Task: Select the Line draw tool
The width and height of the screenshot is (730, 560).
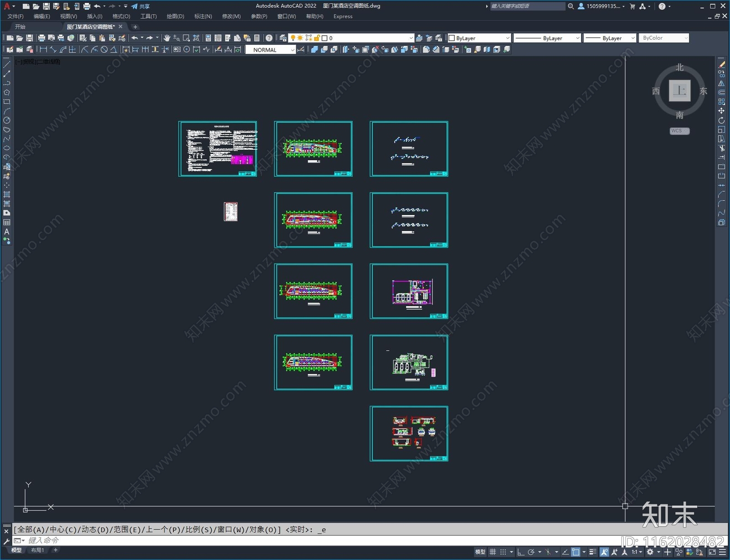Action: click(6, 65)
